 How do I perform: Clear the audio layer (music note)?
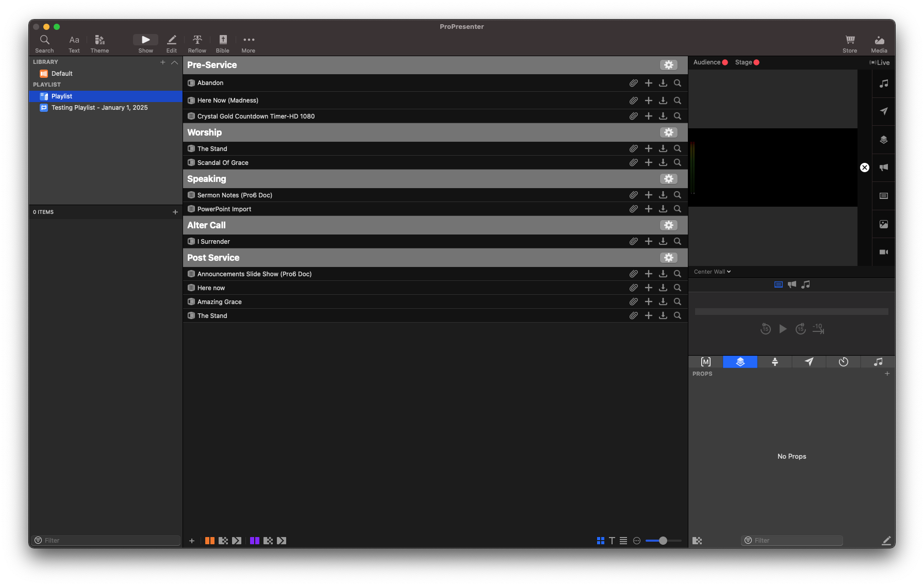pyautogui.click(x=884, y=83)
